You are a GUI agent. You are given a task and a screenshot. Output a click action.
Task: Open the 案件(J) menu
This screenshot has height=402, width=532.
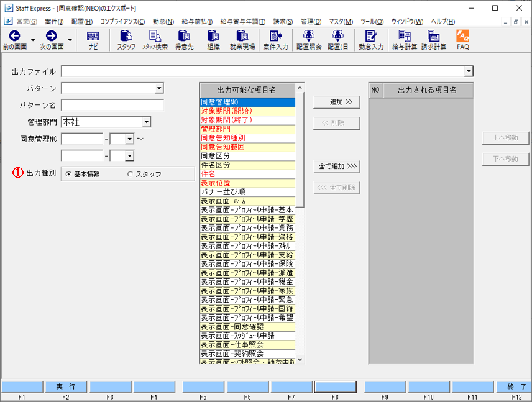[x=54, y=22]
